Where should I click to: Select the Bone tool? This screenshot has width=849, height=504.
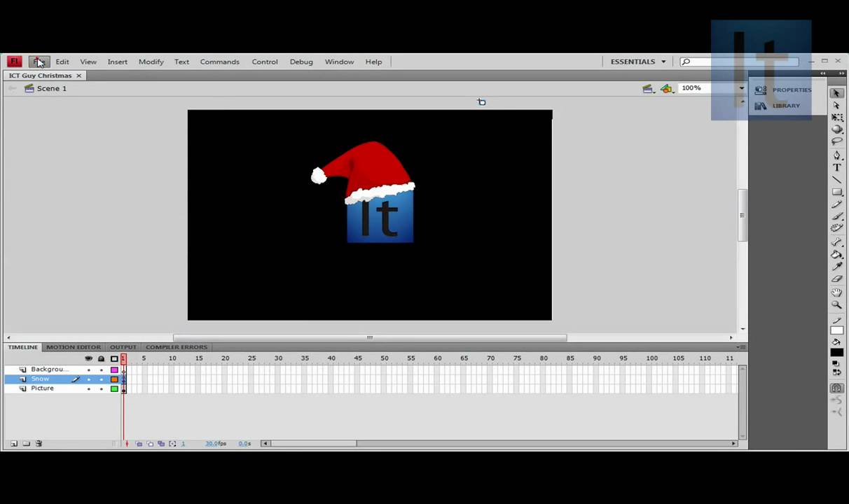point(836,242)
